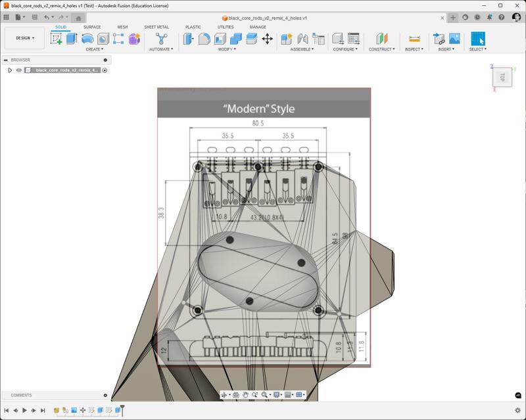Viewport: 526px width, 420px height.
Task: Click the Extrude tool icon
Action: (x=72, y=39)
